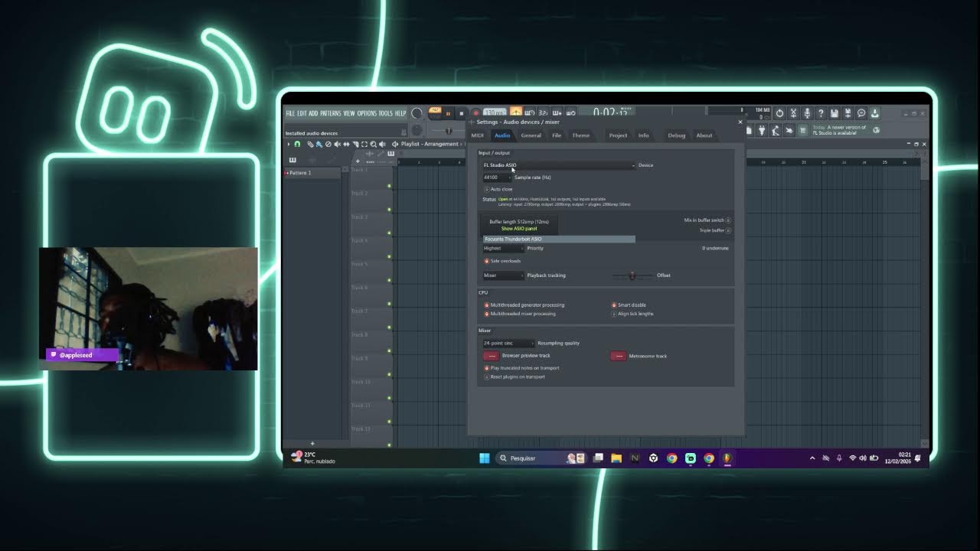Open FL Studio from the taskbar
This screenshot has height=551, width=980.
point(727,458)
